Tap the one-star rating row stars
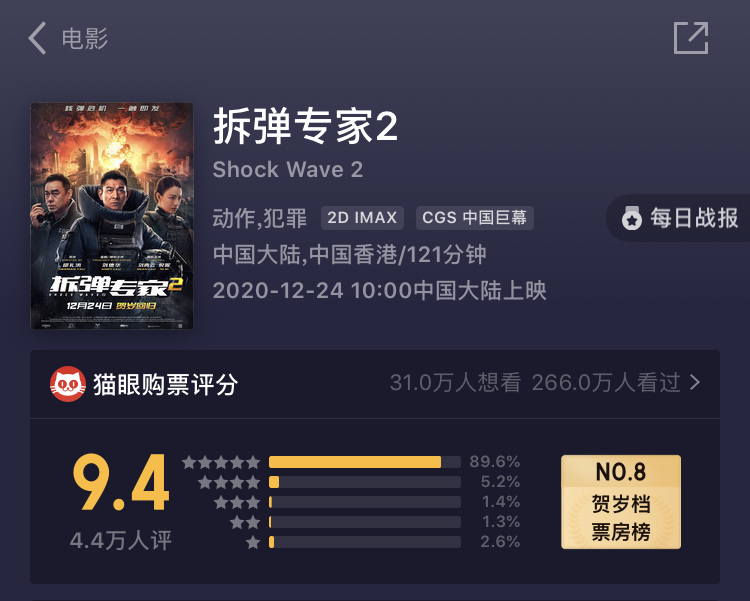 coord(253,542)
